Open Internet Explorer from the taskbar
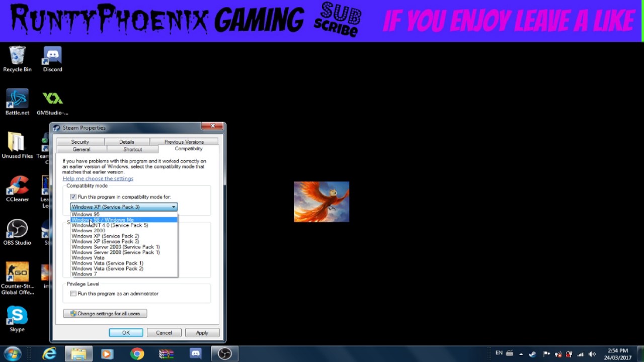Viewport: 644px width, 362px height. coord(49,354)
